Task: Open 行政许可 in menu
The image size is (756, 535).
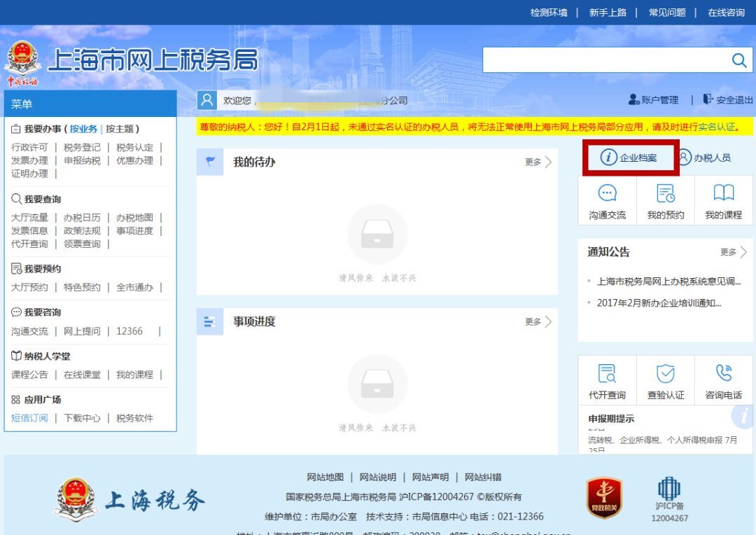Action: click(29, 147)
